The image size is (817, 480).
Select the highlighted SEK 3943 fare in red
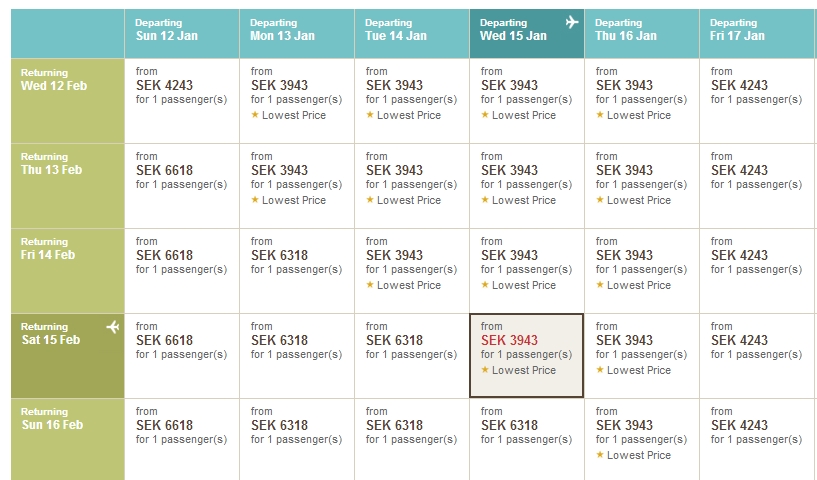click(x=509, y=340)
